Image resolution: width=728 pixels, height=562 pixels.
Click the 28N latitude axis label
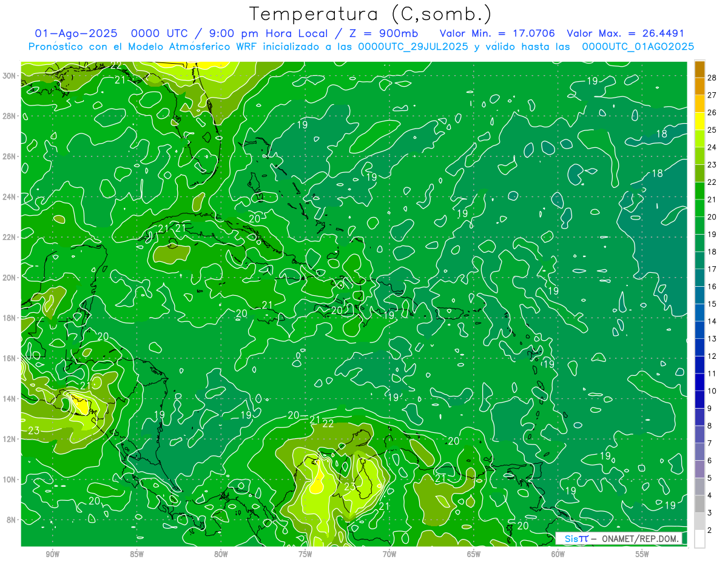[10, 116]
